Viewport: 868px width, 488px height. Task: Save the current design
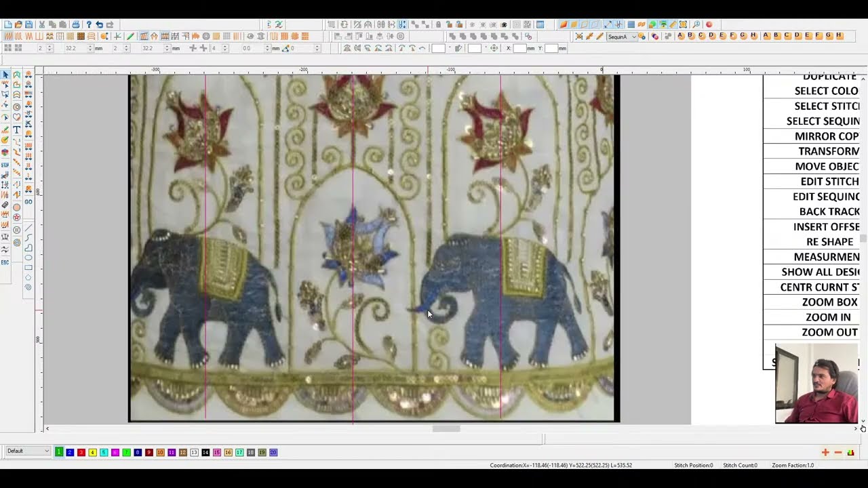tap(28, 24)
